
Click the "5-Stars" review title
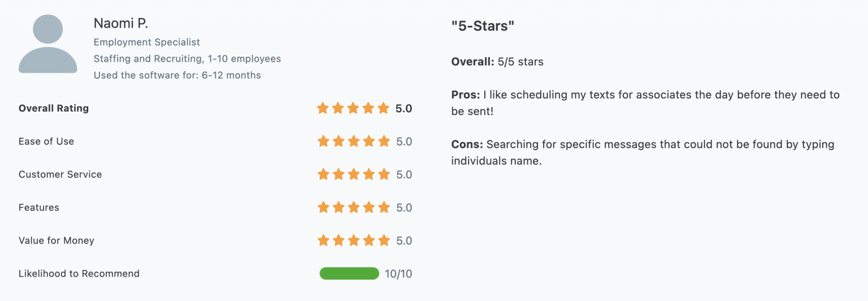tap(483, 26)
